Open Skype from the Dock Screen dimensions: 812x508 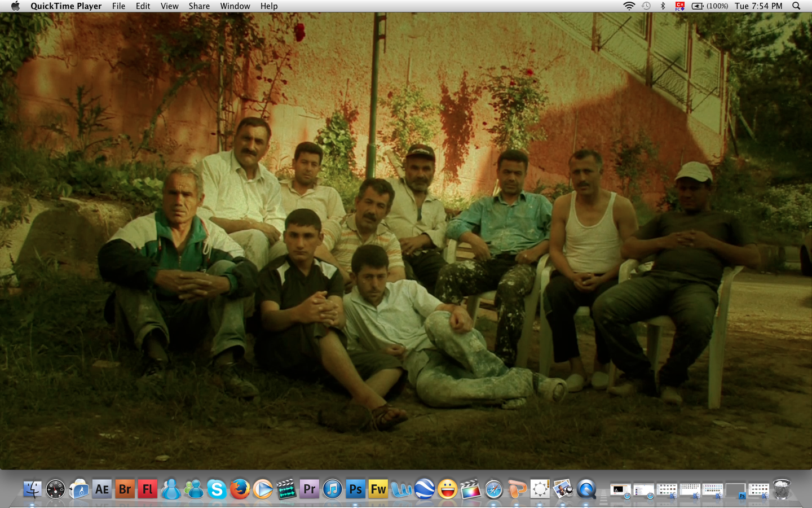217,489
